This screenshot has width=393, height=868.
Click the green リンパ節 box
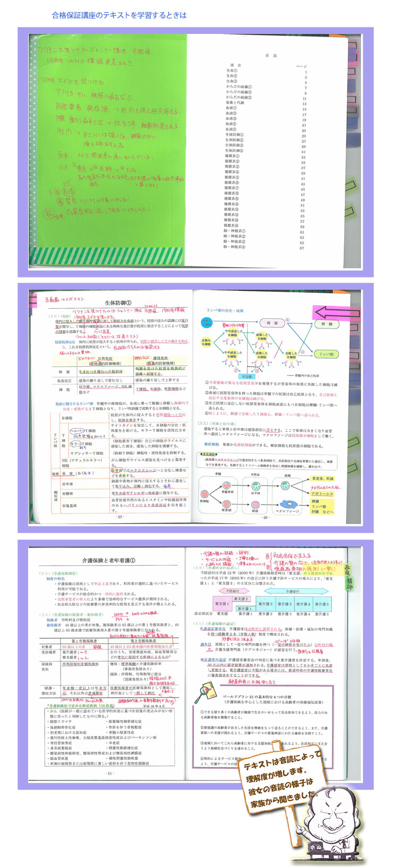click(x=327, y=354)
